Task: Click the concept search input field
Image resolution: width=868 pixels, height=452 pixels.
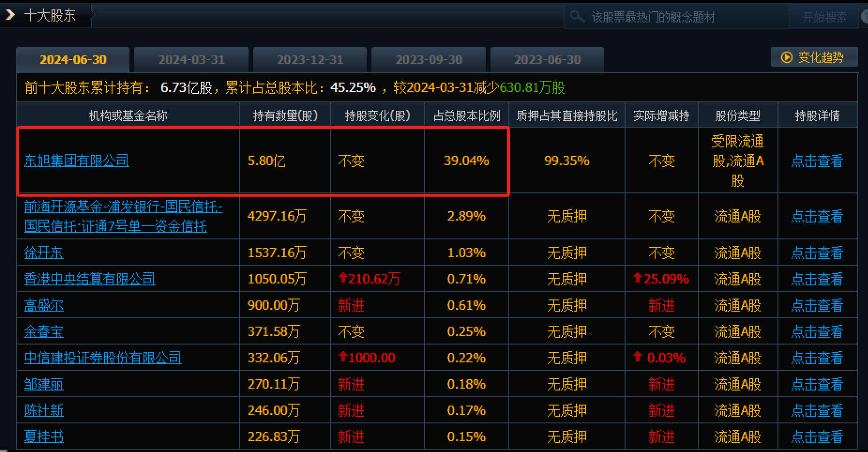Action: point(680,17)
